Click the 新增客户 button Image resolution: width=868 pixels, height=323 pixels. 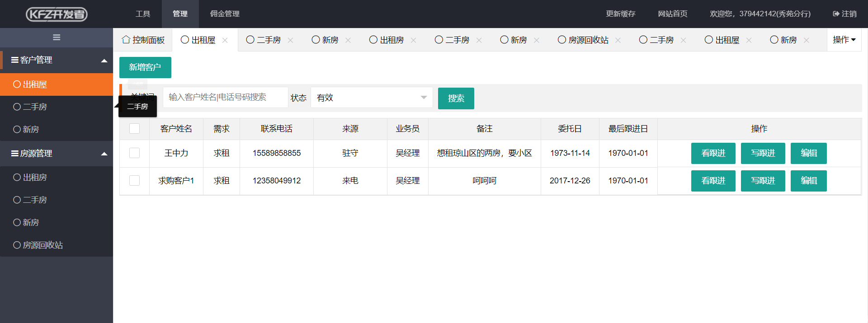click(145, 67)
